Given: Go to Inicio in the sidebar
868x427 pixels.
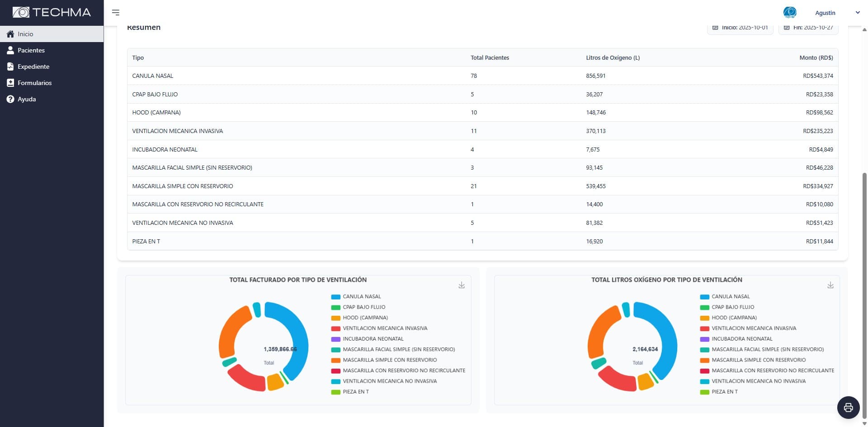Looking at the screenshot, I should [25, 34].
